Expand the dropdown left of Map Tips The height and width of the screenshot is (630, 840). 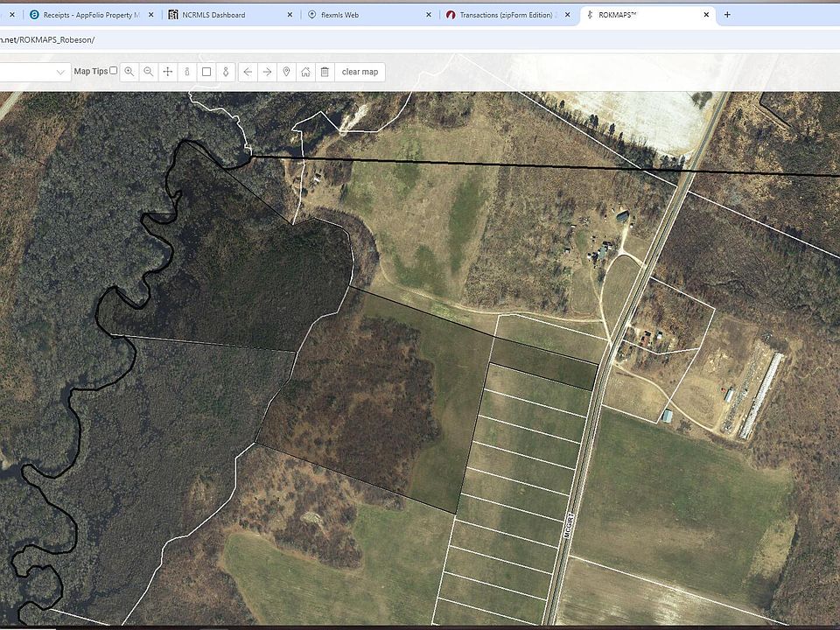pos(61,72)
